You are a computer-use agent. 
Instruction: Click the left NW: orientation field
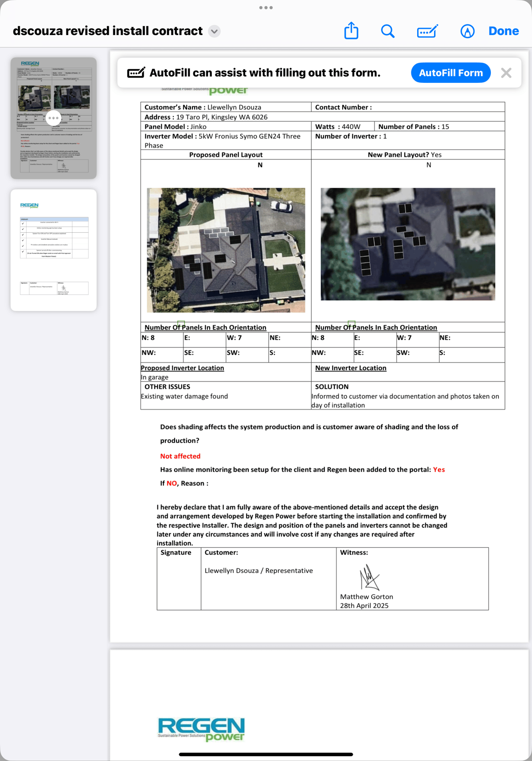(x=162, y=355)
